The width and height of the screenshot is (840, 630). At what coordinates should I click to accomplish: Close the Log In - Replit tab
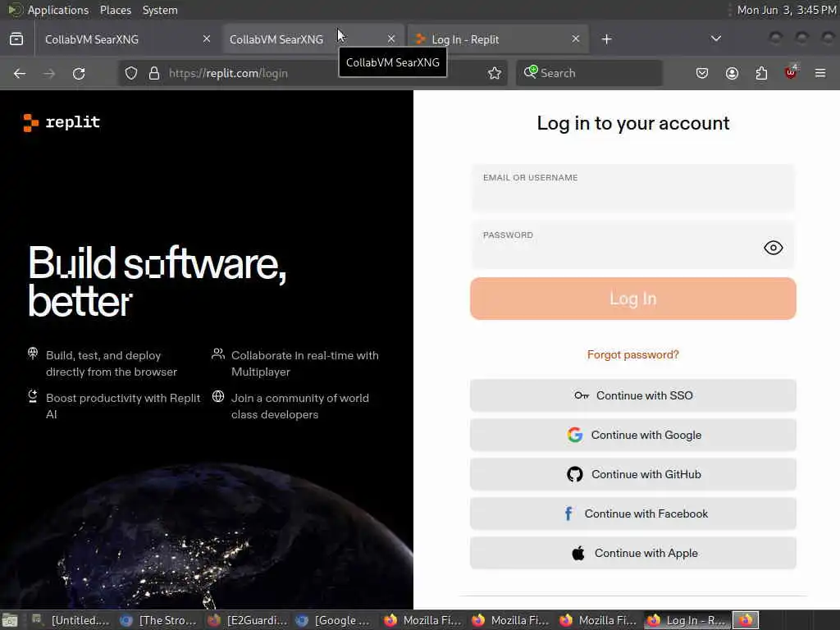[x=575, y=39]
